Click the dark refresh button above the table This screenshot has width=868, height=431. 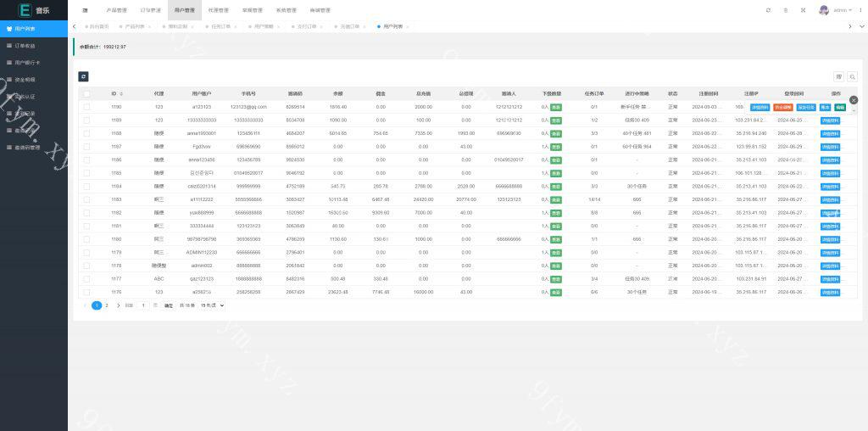(83, 76)
